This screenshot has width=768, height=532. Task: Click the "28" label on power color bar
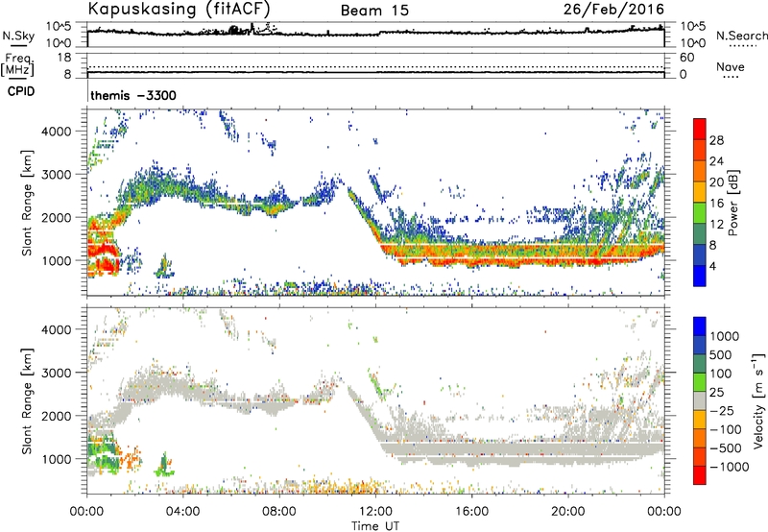pyautogui.click(x=716, y=140)
